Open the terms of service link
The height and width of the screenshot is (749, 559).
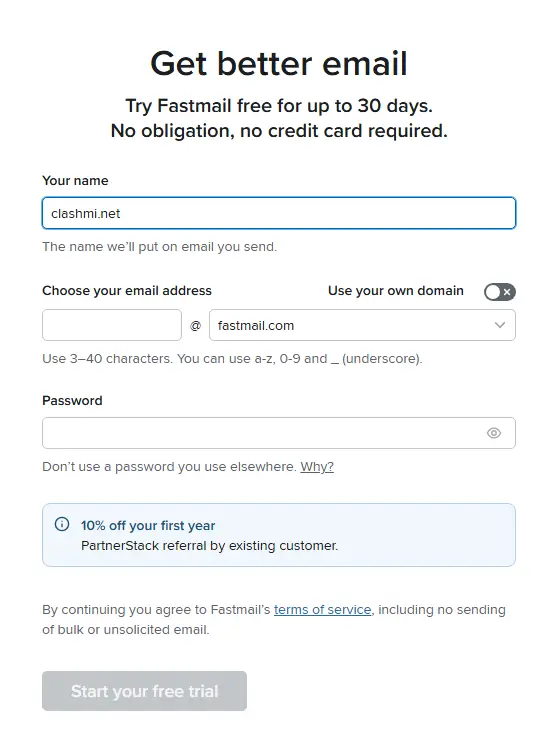click(x=322, y=610)
